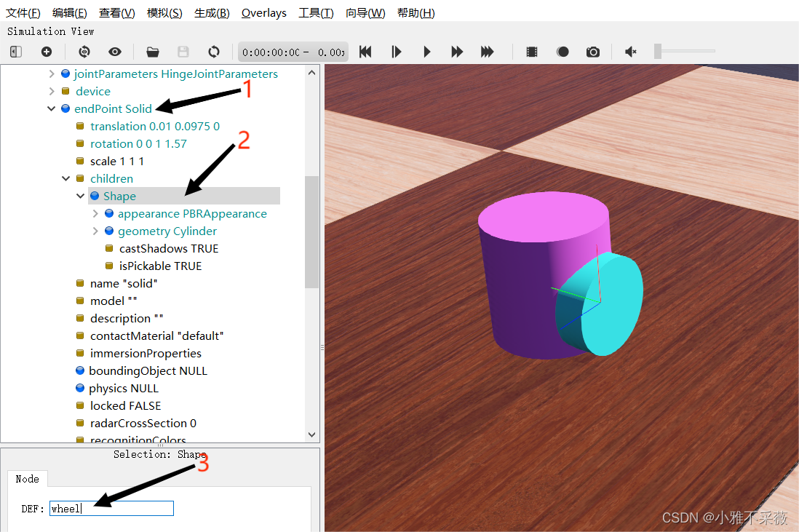The width and height of the screenshot is (799, 532).
Task: Collapse the endPoint Solid node
Action: coord(52,109)
